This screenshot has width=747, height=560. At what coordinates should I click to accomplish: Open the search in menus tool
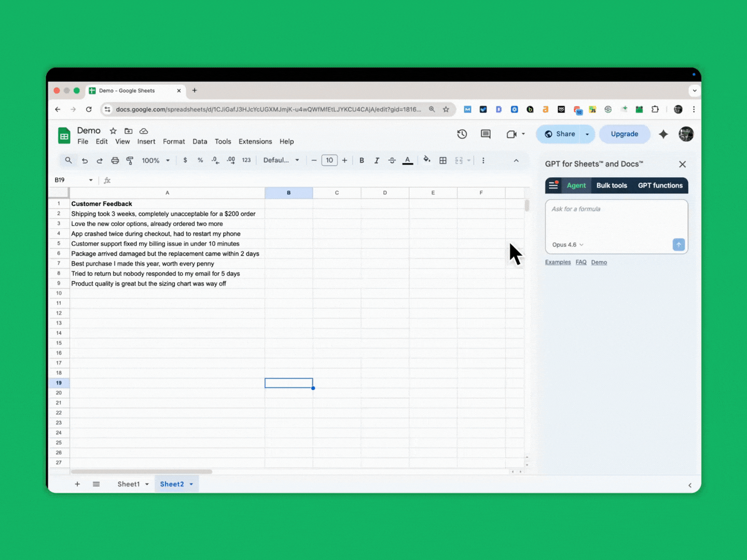[x=68, y=160]
